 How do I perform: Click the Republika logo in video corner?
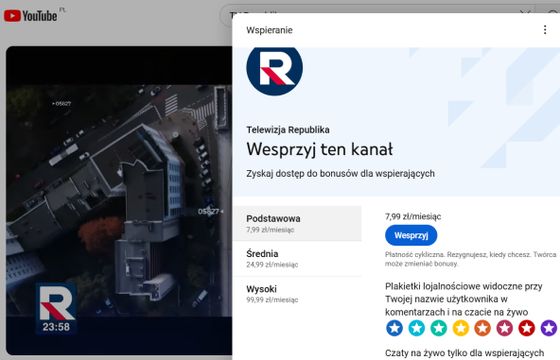point(57,302)
